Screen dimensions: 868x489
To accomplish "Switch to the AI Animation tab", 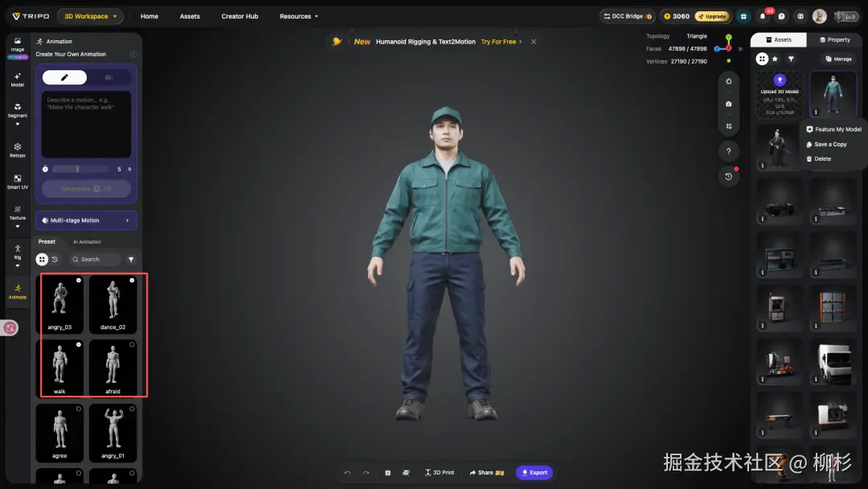I will point(87,242).
